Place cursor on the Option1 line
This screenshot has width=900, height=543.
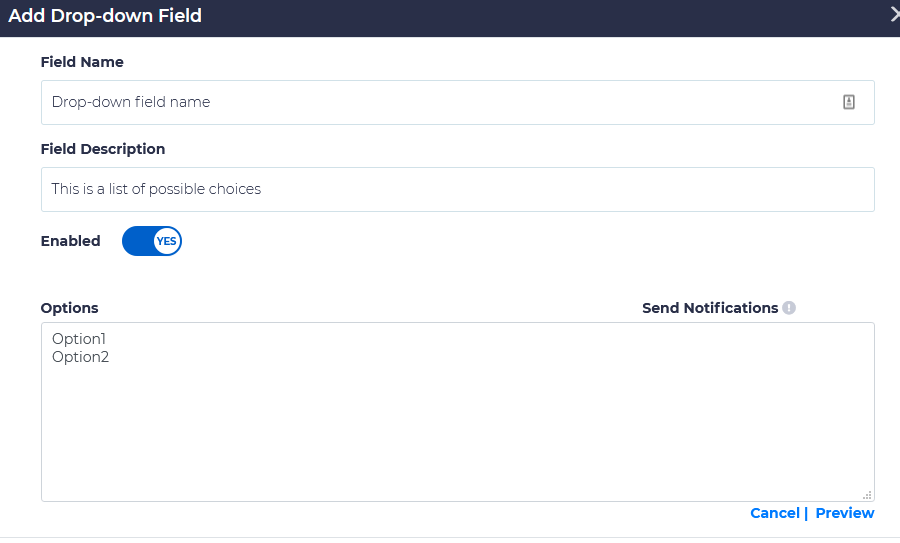(x=79, y=340)
